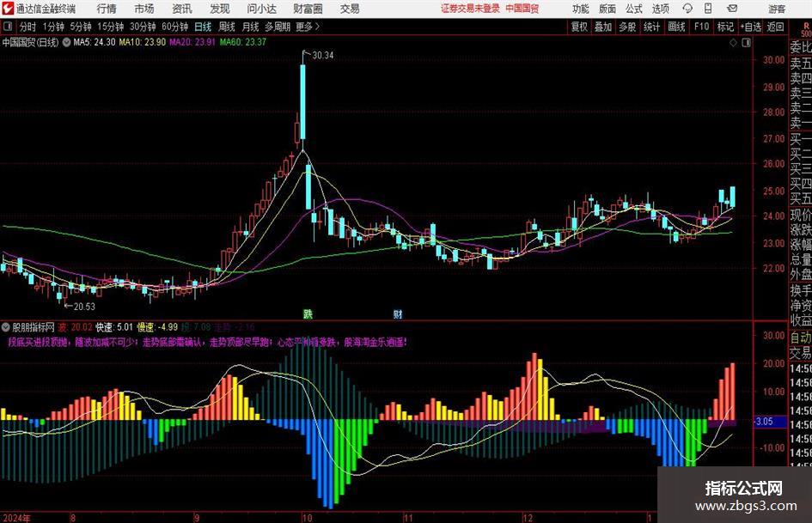Image resolution: width=812 pixels, height=523 pixels.
Task: Click the 2024年 date axis label
Action: pyautogui.click(x=16, y=518)
